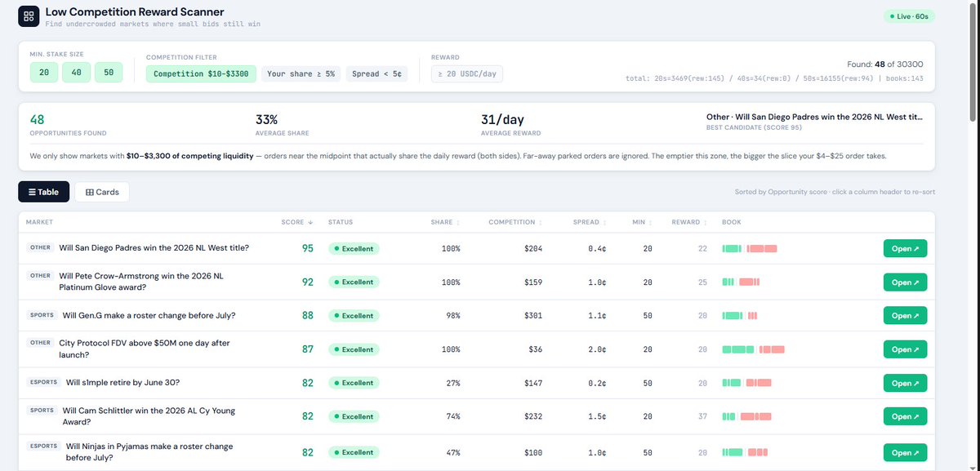The image size is (980, 471).
Task: Open the Ninjas in Pyjamas roster market
Action: pyautogui.click(x=905, y=452)
